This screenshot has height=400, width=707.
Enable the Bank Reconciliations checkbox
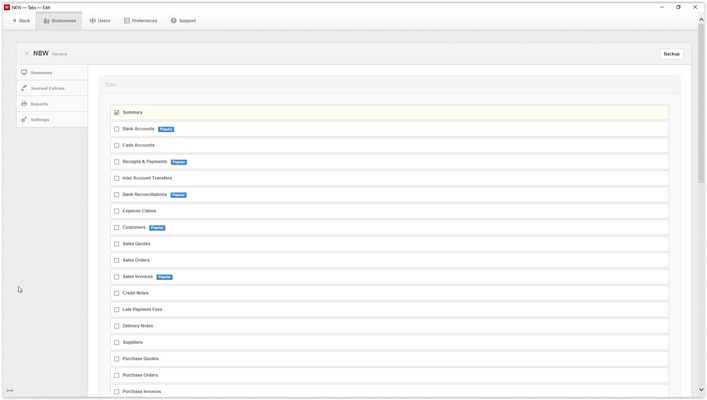coord(116,194)
